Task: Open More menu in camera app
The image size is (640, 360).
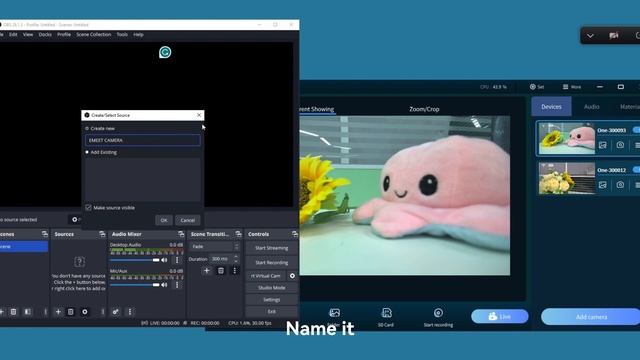Action: (572, 87)
